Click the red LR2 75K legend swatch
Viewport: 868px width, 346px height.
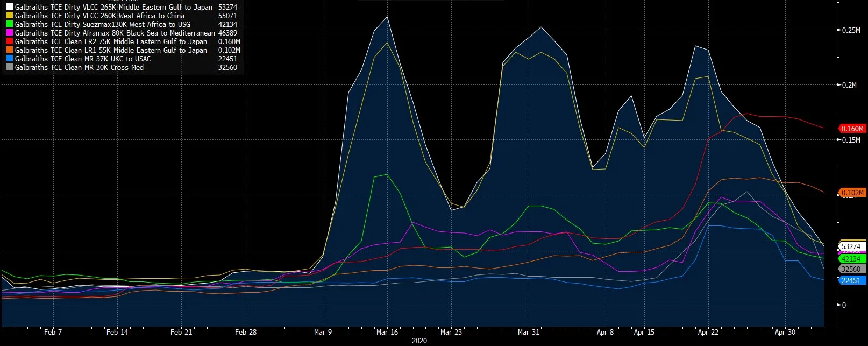[x=9, y=41]
